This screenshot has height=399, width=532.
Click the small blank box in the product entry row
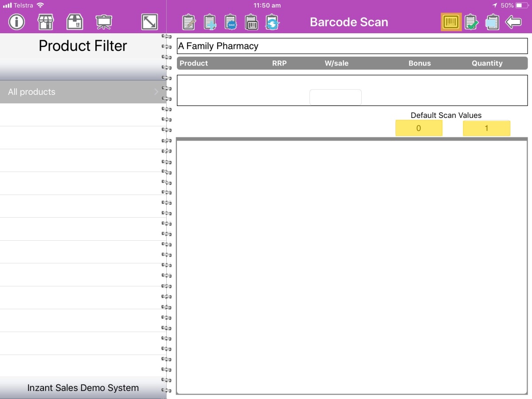click(336, 97)
